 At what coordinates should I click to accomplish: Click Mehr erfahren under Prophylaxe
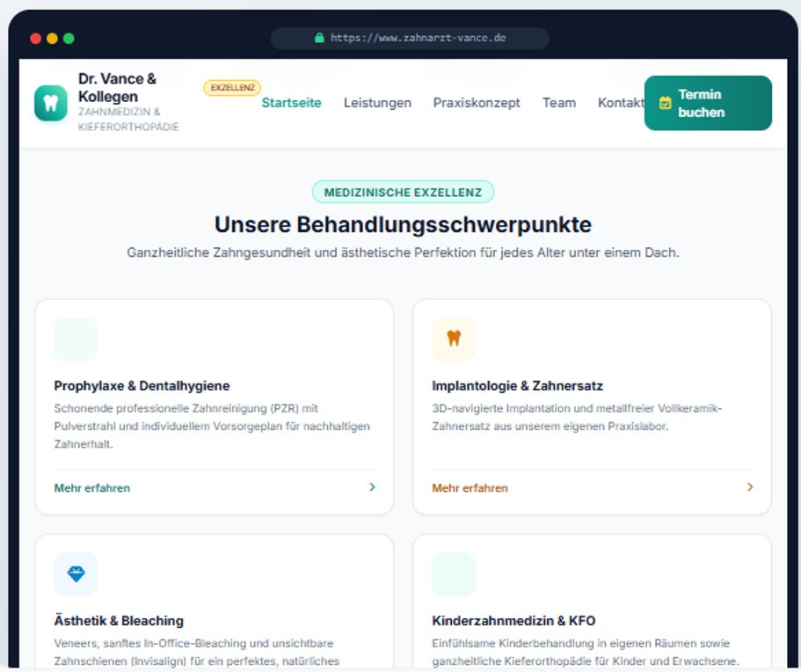coord(92,488)
